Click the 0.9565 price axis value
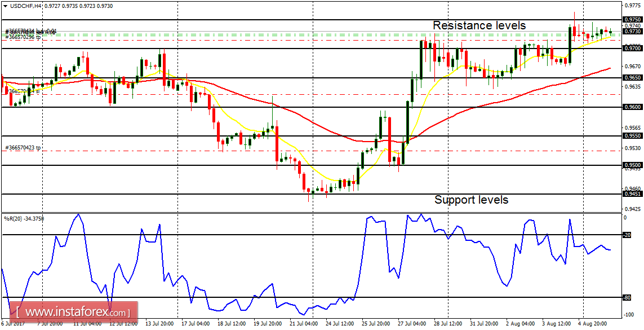Screen dimensions: 644x330 (x=632, y=127)
